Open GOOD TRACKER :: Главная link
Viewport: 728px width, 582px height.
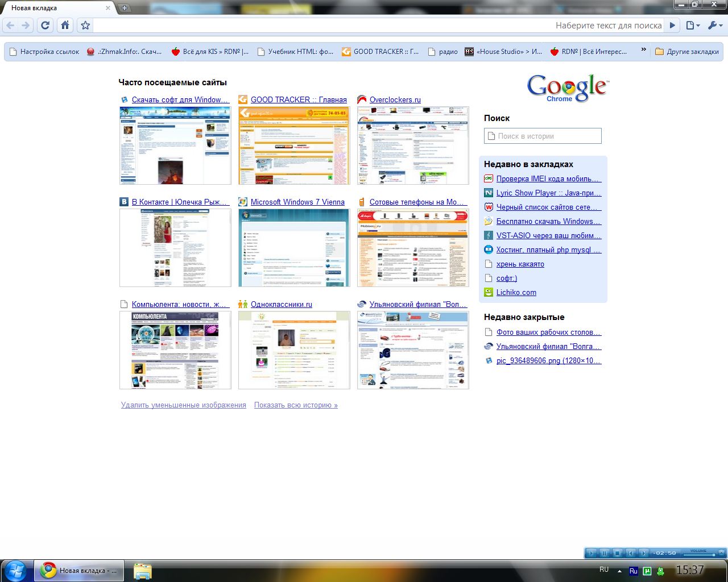coord(299,99)
